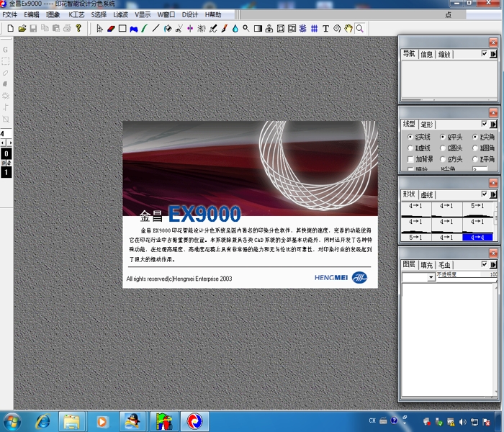Viewport: 504px width, 432px height.
Task: Click the crop icon in left sidebar
Action: 6,120
